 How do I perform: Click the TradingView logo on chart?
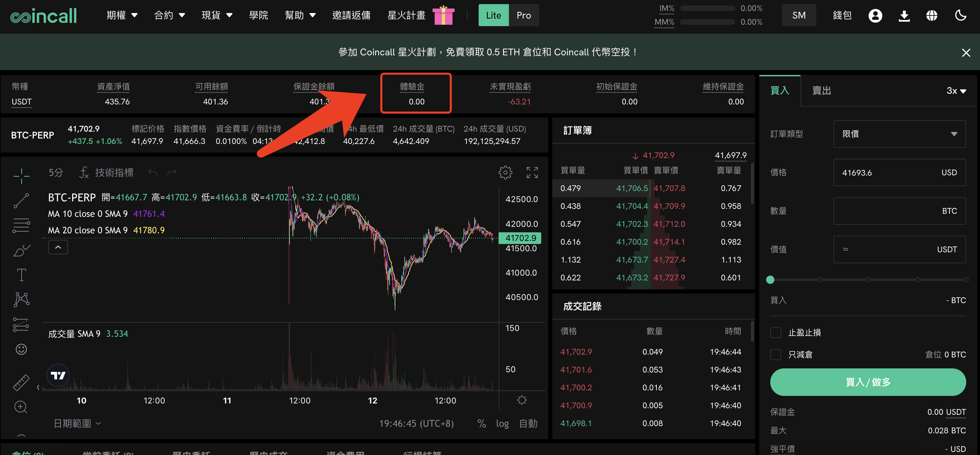(58, 376)
